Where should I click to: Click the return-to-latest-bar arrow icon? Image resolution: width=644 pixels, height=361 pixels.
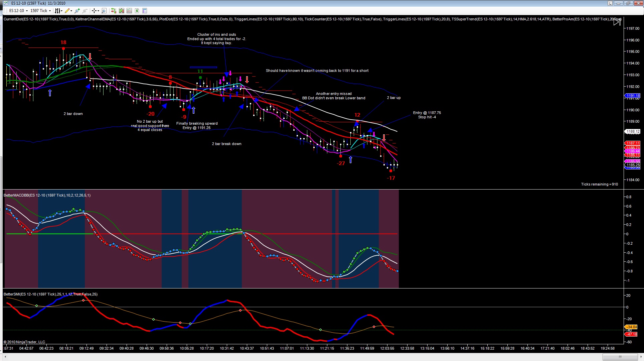click(617, 22)
